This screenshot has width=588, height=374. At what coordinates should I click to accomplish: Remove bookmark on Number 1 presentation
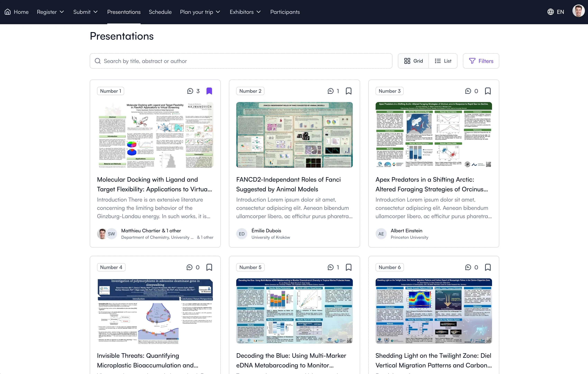pyautogui.click(x=209, y=91)
